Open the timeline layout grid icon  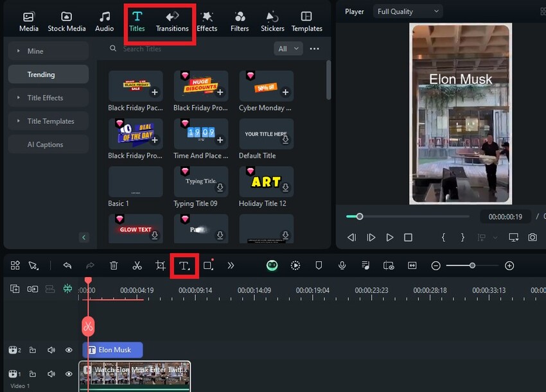pyautogui.click(x=15, y=266)
